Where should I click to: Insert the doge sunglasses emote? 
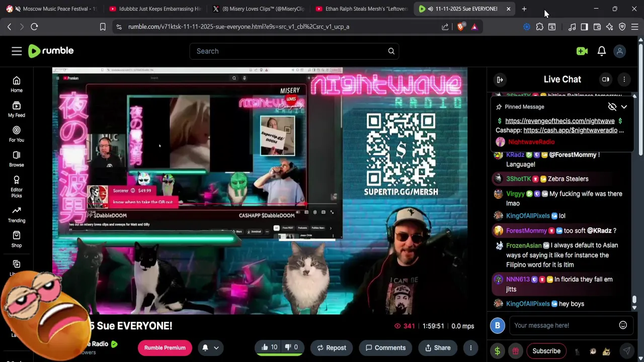(x=606, y=351)
